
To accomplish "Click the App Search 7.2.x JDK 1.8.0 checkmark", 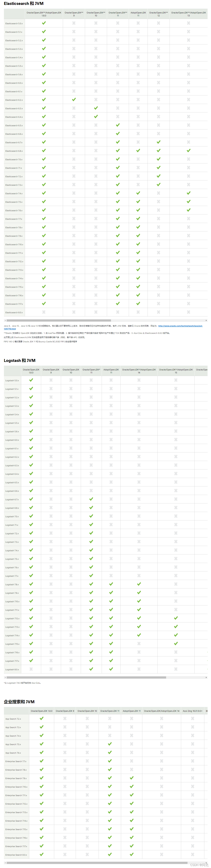I will click(x=42, y=718).
